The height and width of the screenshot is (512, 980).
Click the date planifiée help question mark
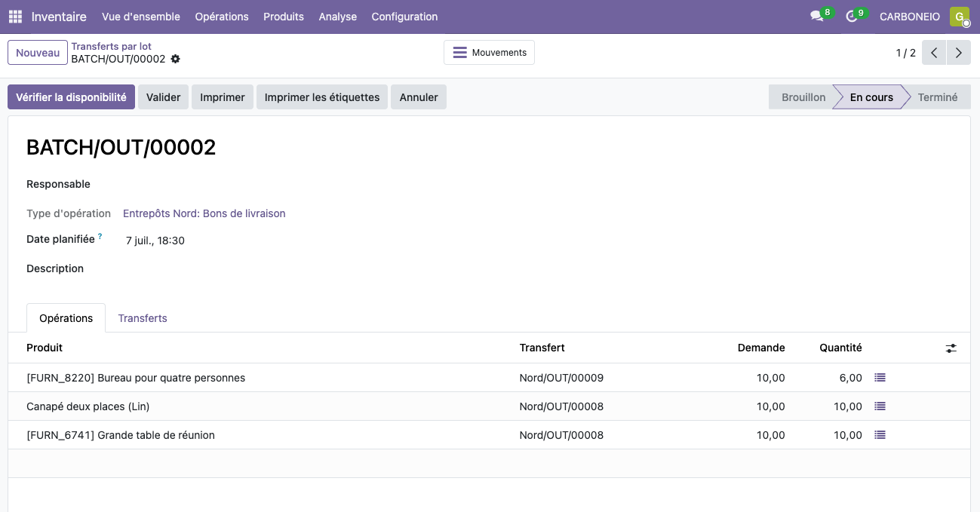pos(100,237)
